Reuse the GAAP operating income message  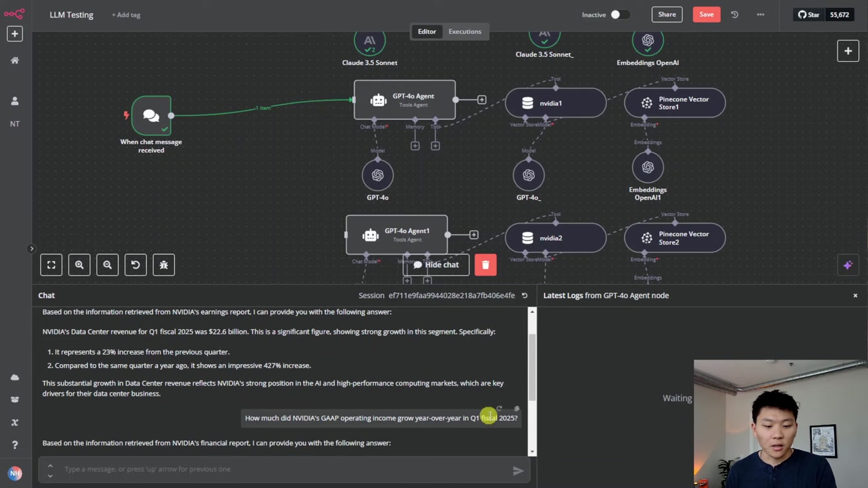517,409
